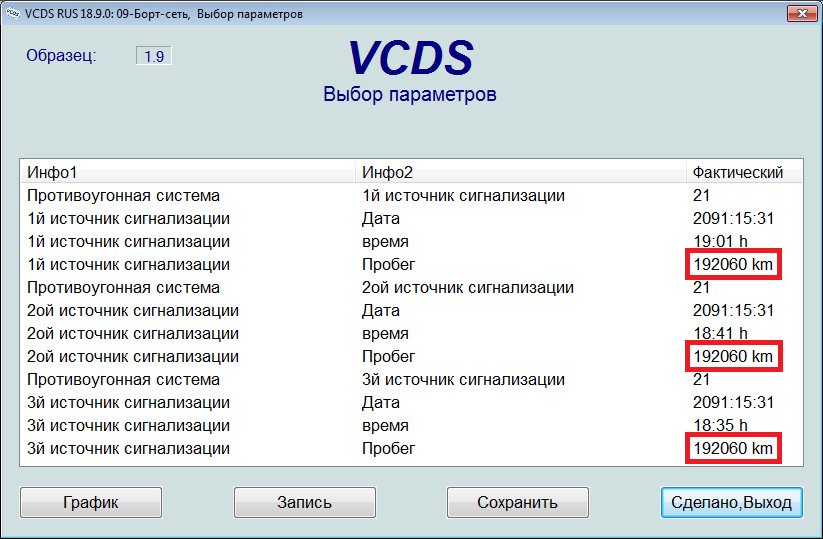The width and height of the screenshot is (823, 539).
Task: Click the Образец value field 1.9
Action: click(x=154, y=56)
